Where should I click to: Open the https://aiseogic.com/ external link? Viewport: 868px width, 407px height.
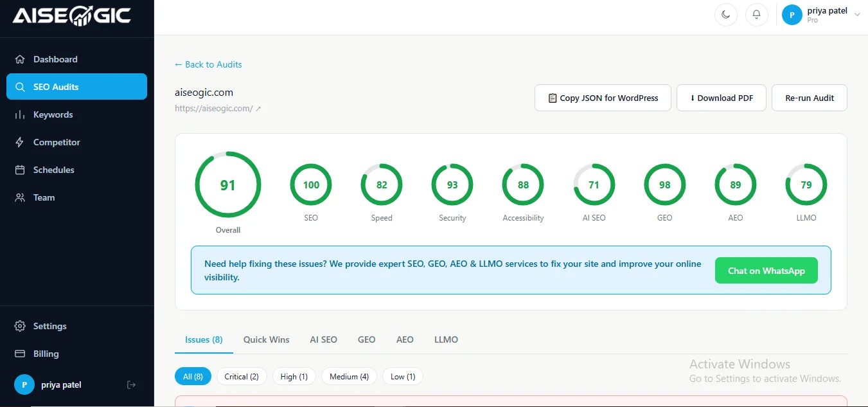click(x=218, y=109)
